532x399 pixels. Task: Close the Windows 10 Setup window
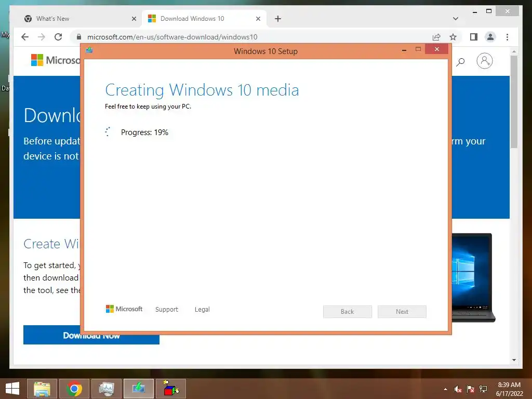[x=436, y=49]
